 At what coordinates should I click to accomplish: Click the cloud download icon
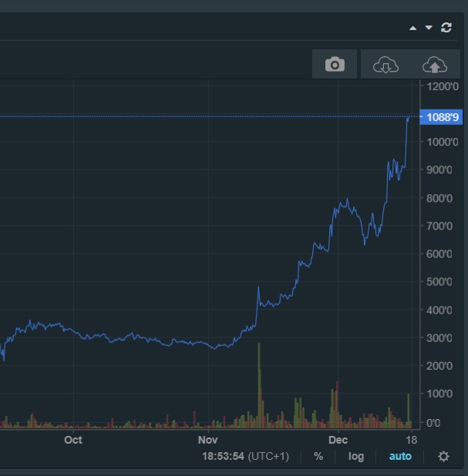(x=386, y=65)
